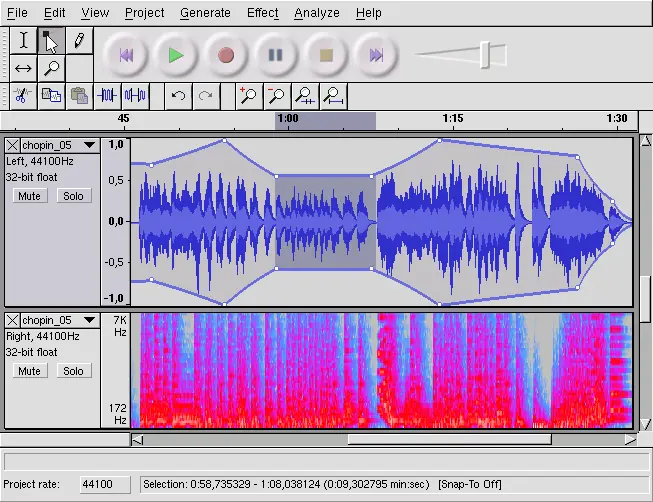Click the Cut scissors icon
Viewport: 653px width, 502px height.
pyautogui.click(x=23, y=96)
